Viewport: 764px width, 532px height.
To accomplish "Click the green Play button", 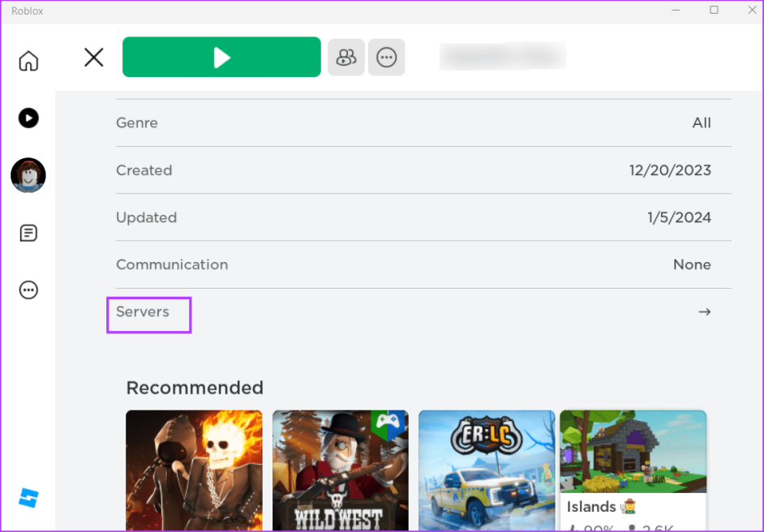I will [221, 57].
